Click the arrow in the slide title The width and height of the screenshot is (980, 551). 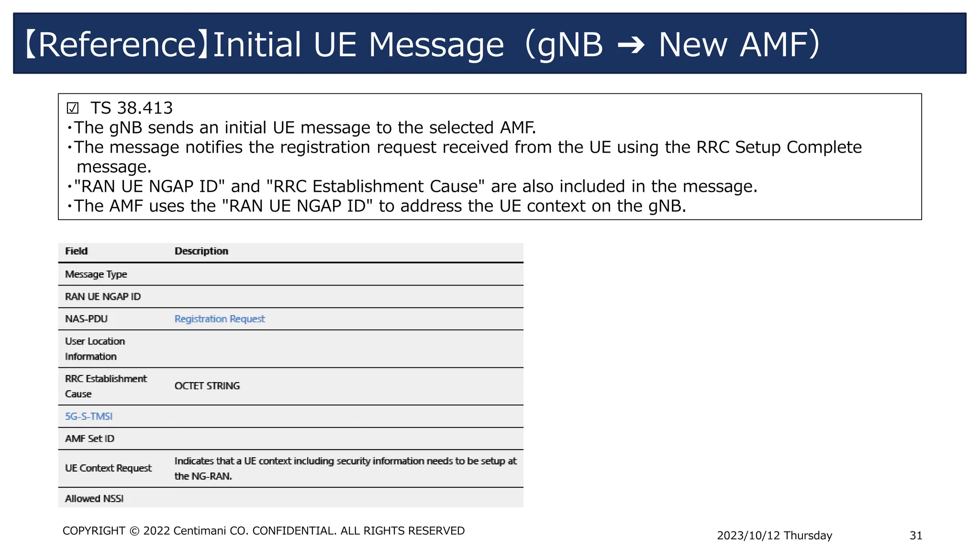(631, 46)
